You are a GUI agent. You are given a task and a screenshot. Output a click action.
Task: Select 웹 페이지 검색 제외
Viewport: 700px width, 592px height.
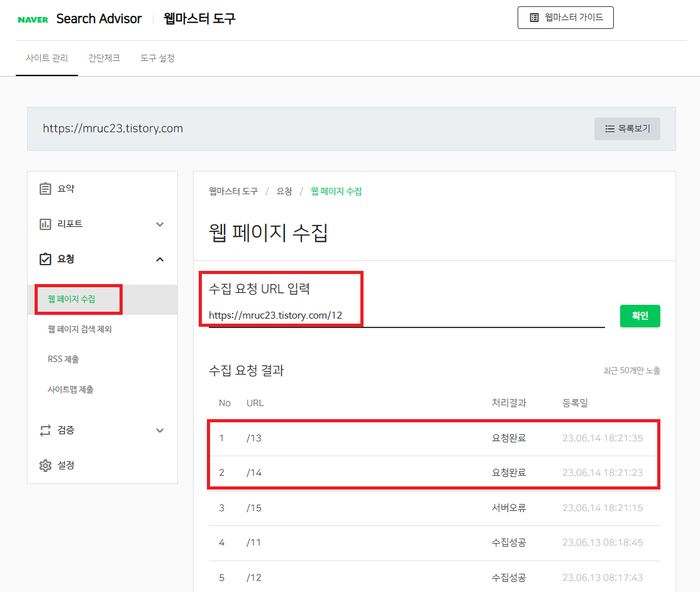(x=79, y=329)
